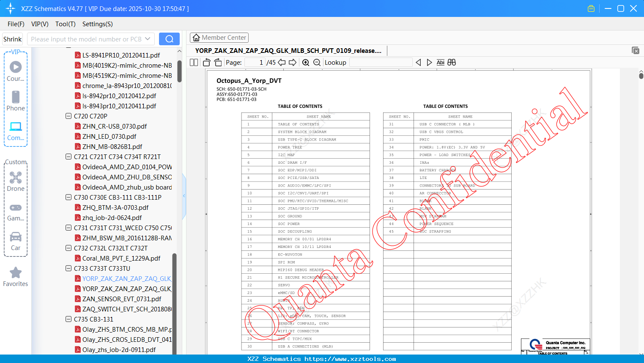Open Olay_zhs_iob-2d-0911.pdf

tap(119, 349)
